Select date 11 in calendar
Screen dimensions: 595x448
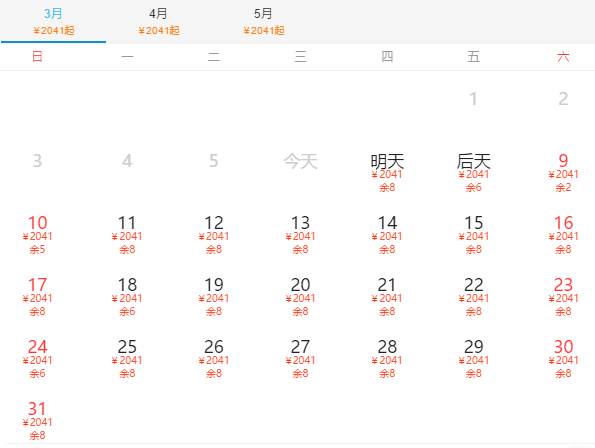(127, 234)
